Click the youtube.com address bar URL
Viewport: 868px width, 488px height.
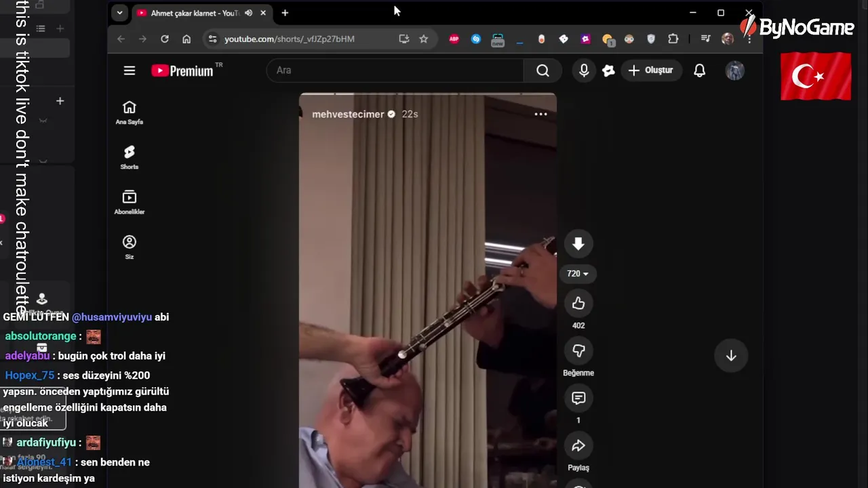pos(290,39)
